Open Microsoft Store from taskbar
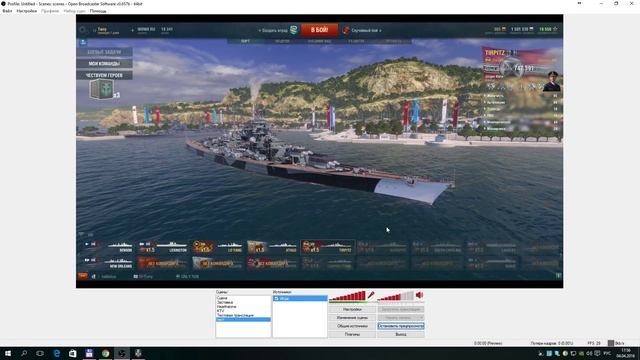The width and height of the screenshot is (640, 360). [x=73, y=353]
